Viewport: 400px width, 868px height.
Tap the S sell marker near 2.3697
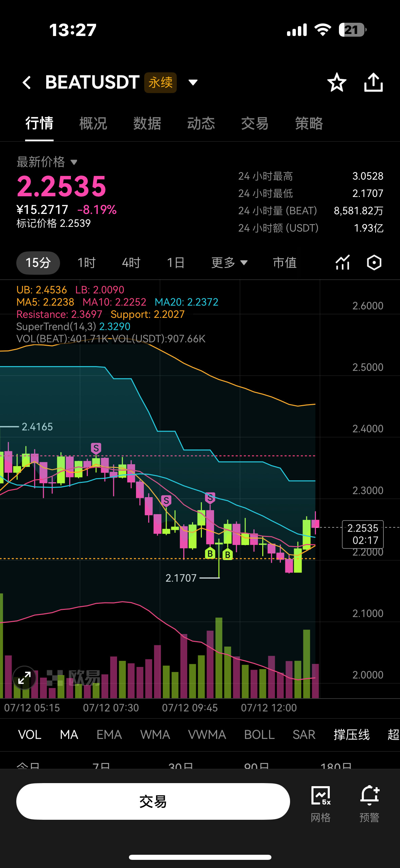pyautogui.click(x=96, y=448)
